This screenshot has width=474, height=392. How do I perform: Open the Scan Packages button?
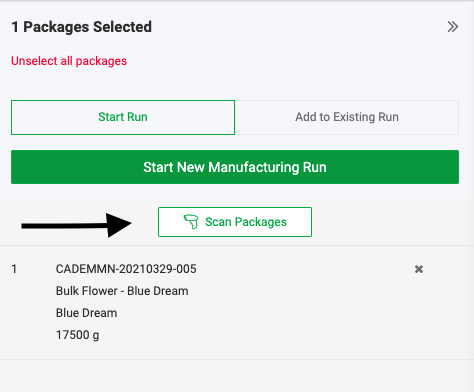235,222
